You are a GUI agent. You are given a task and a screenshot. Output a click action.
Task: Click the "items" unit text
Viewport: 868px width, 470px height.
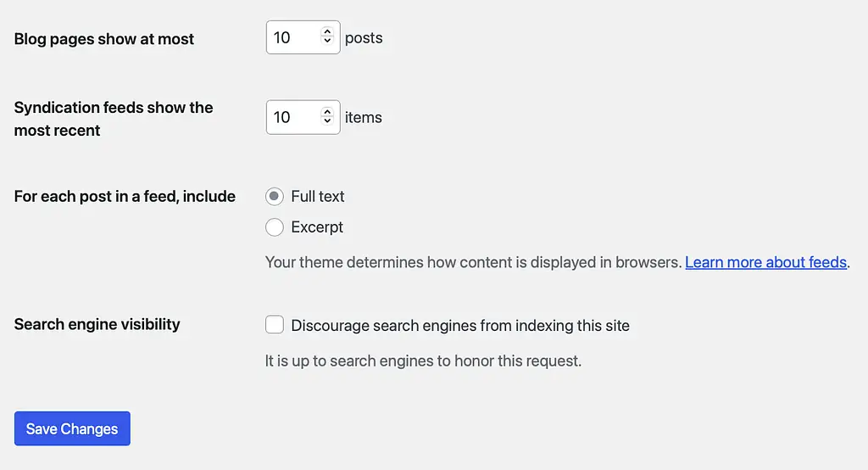[364, 118]
